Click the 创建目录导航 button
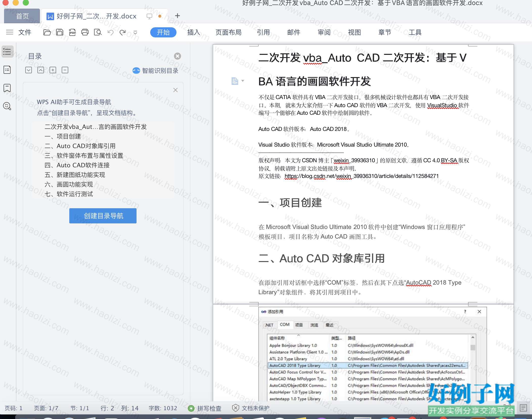 point(103,216)
